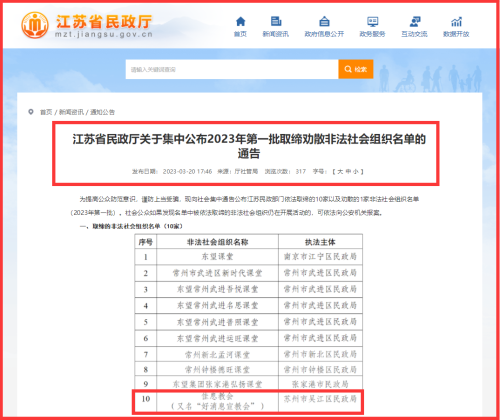This screenshot has width=500, height=420.
Task: Select the 政务服务 monitor icon
Action: click(372, 22)
